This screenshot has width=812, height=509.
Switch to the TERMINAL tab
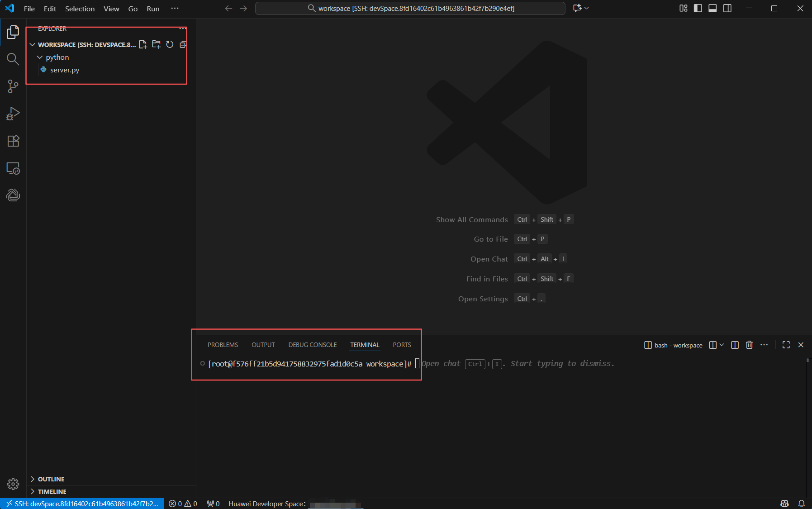(365, 345)
